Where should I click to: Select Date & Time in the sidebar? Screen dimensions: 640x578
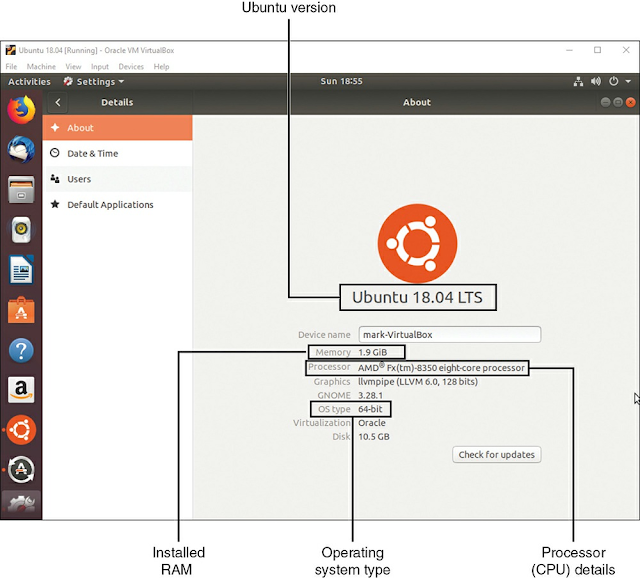118,153
